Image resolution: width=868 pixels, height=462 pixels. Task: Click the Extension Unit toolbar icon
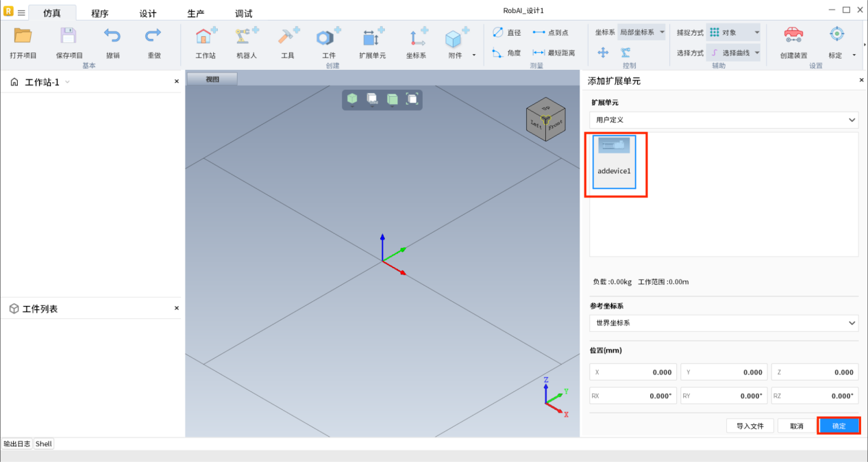point(372,38)
